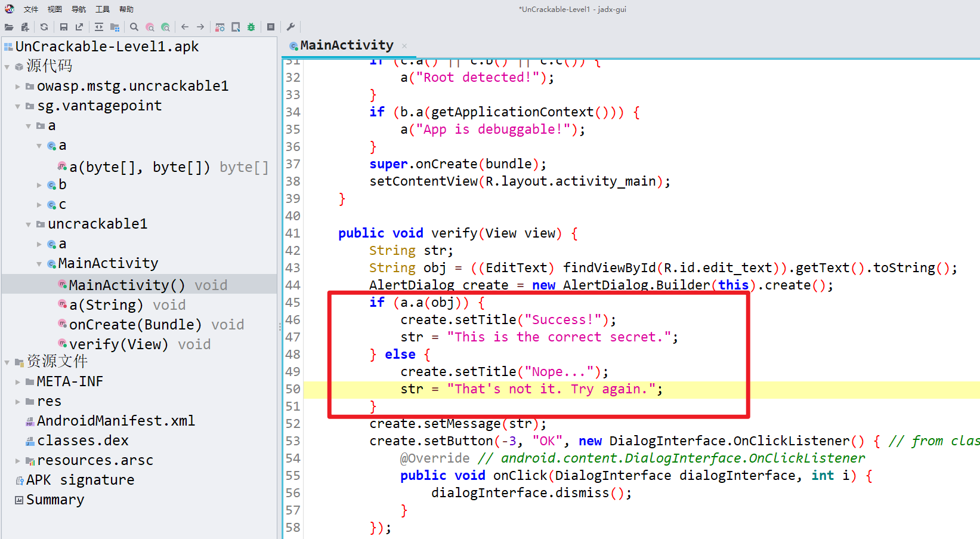This screenshot has width=980, height=539.
Task: Click the padlock-and-gear toolbar icon
Action: (220, 27)
